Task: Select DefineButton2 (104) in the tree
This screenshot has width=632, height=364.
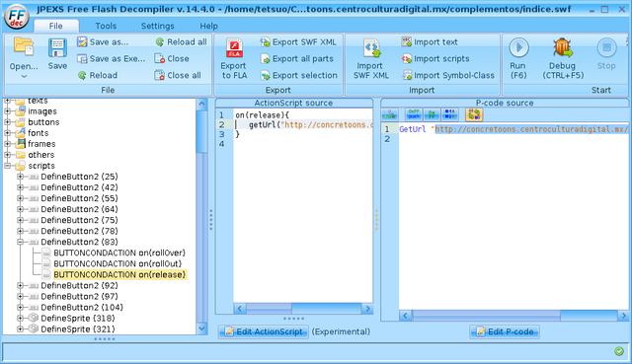Action: (82, 308)
